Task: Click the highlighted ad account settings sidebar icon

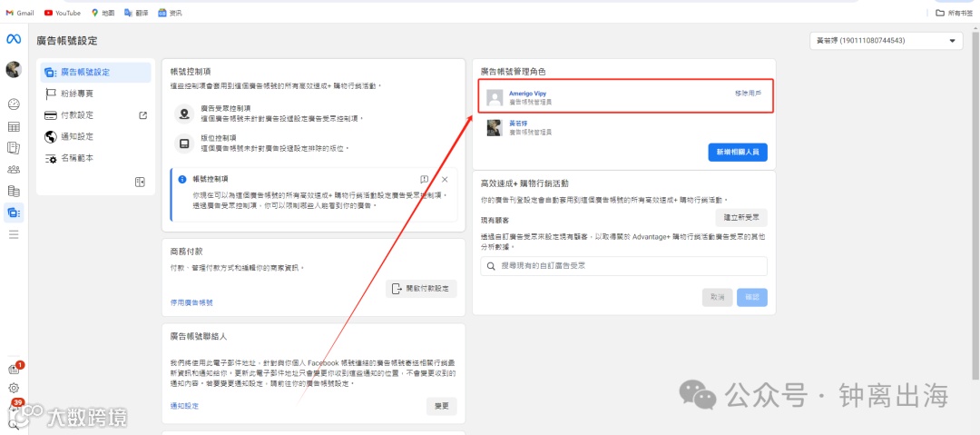Action: [x=14, y=213]
